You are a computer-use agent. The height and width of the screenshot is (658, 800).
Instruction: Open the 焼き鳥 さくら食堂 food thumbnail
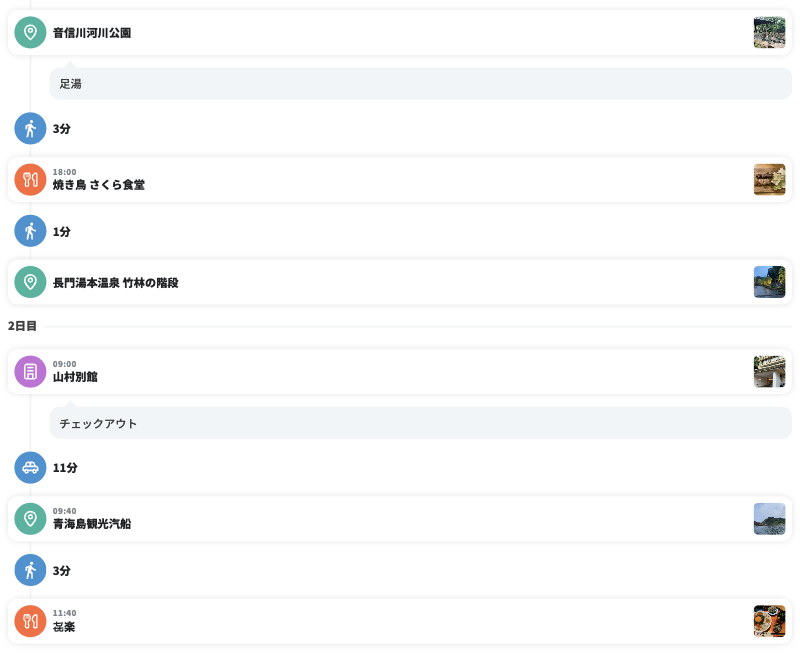pyautogui.click(x=769, y=180)
